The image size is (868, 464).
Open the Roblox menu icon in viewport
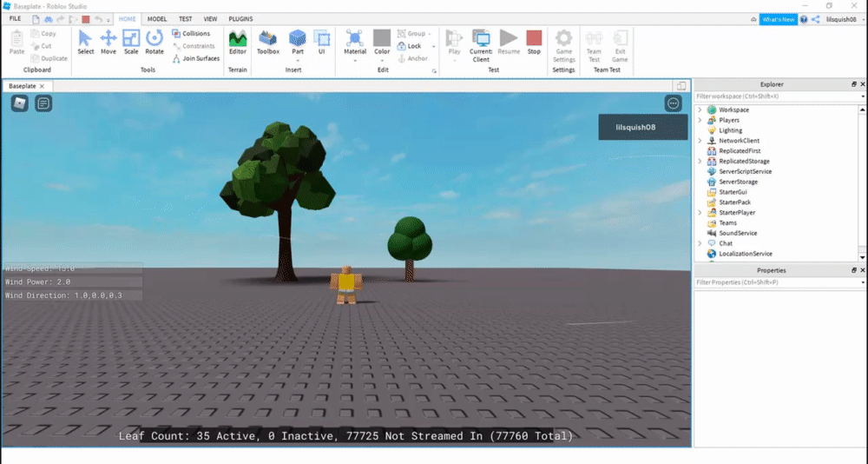[x=20, y=103]
